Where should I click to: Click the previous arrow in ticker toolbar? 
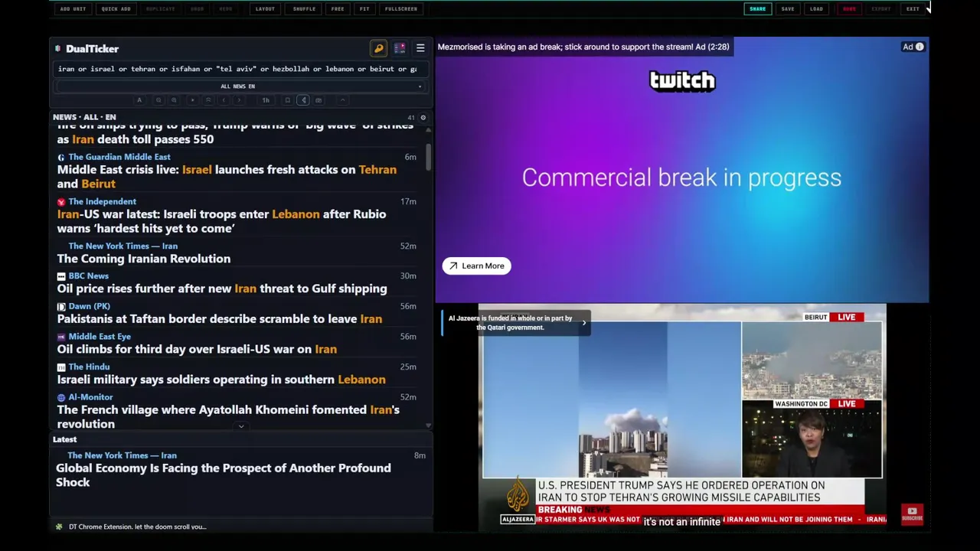224,100
